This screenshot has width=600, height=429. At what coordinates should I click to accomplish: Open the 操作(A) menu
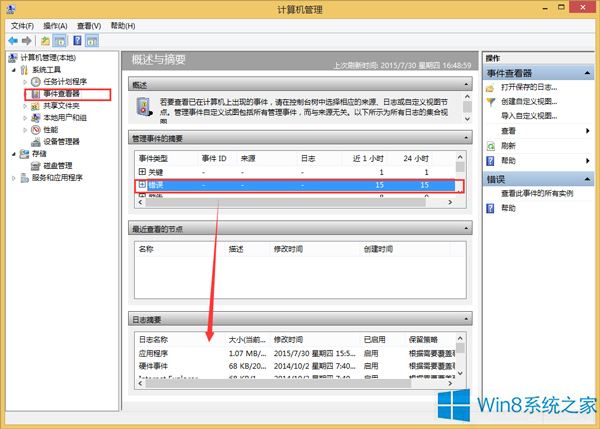point(55,26)
